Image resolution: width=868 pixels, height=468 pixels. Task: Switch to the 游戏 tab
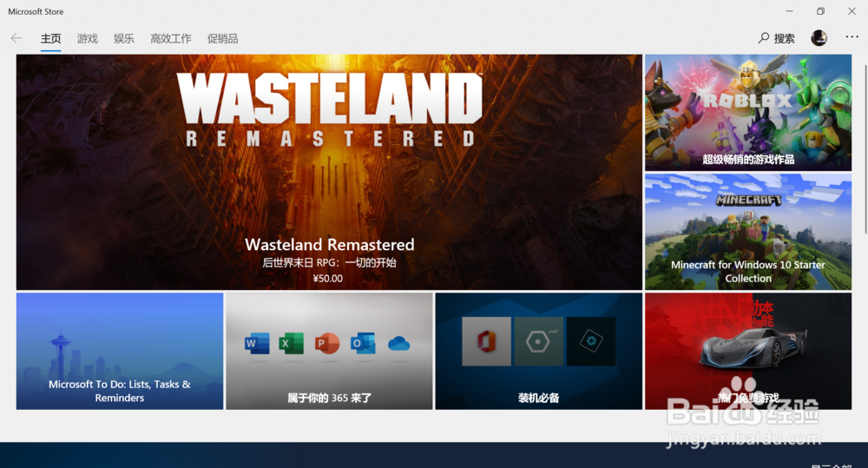point(87,39)
